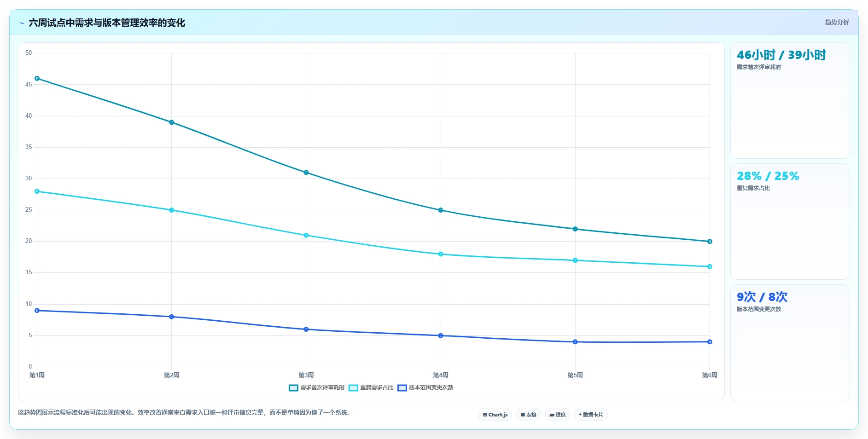Click the y-axis label 0
This screenshot has width=868, height=439.
(x=30, y=367)
